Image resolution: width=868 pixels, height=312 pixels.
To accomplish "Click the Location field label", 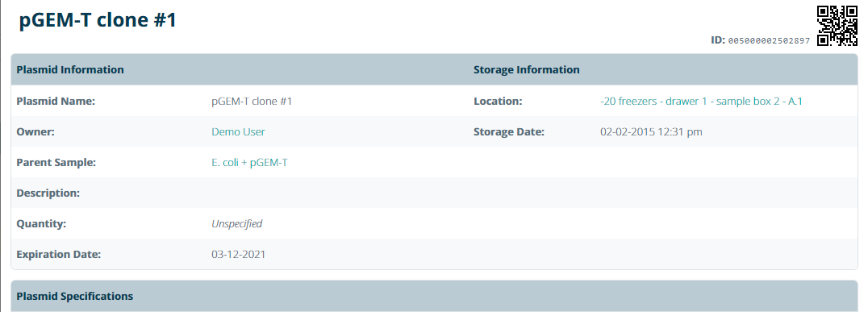I will 499,102.
